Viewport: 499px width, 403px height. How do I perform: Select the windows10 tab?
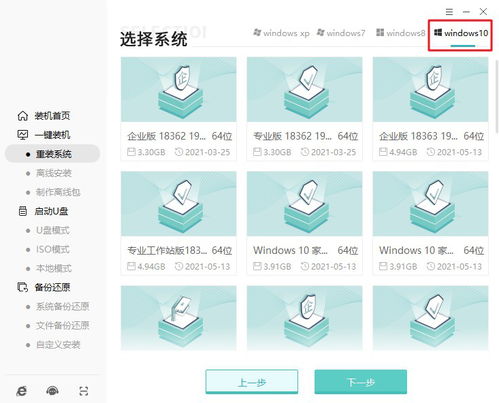point(461,33)
